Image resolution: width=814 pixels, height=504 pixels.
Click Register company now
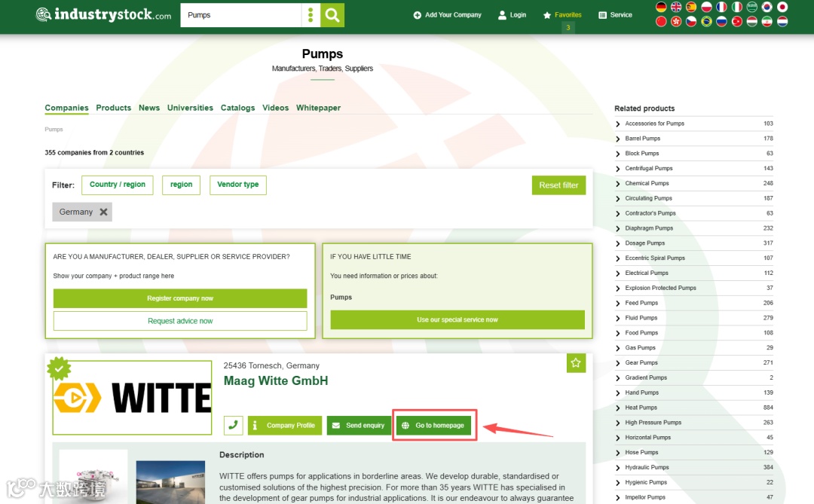click(180, 298)
